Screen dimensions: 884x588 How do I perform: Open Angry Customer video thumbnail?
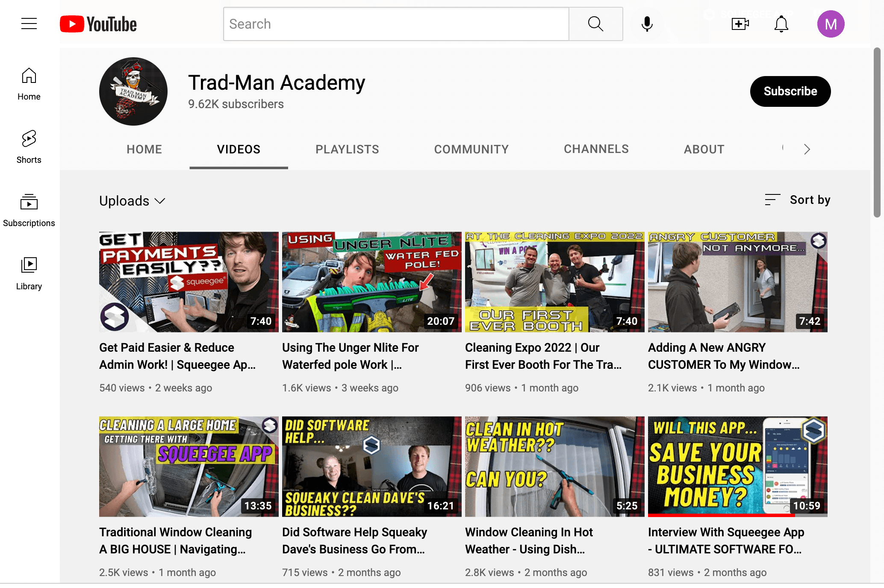(738, 282)
